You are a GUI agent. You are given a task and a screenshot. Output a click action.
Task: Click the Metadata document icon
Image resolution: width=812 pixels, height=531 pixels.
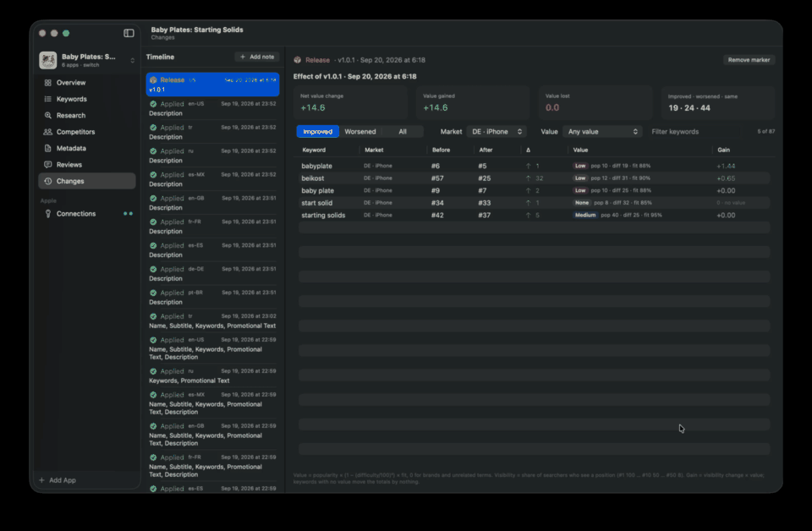[x=47, y=148]
